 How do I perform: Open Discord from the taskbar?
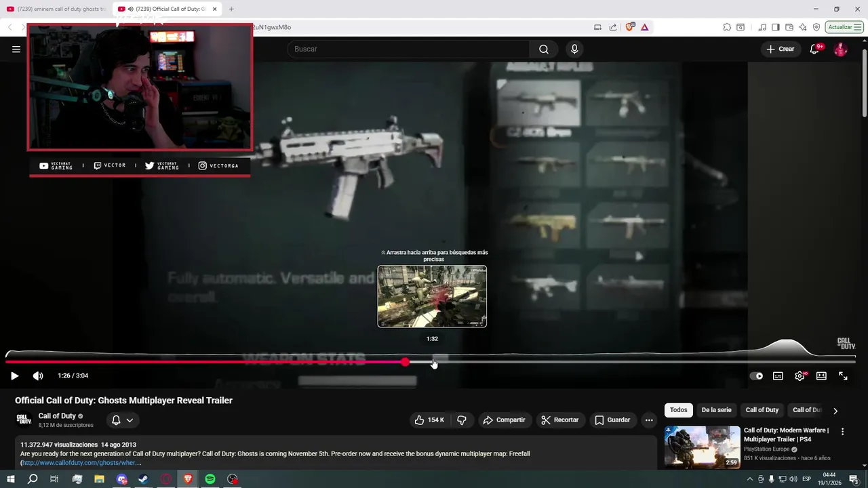(121, 479)
